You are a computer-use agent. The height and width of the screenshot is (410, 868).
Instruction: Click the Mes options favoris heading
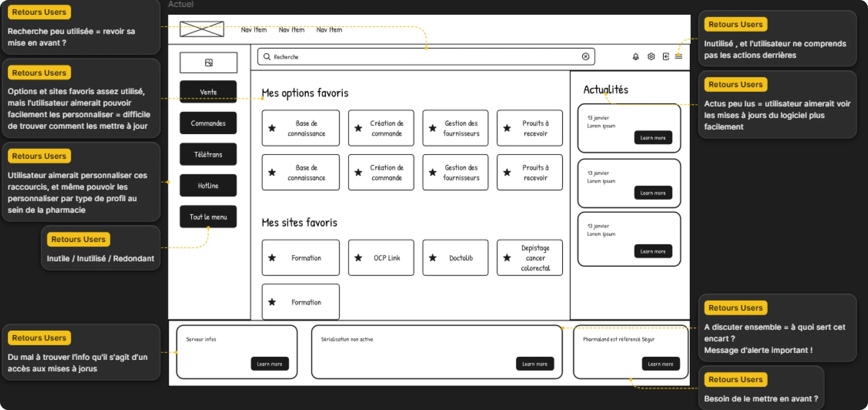pyautogui.click(x=305, y=93)
